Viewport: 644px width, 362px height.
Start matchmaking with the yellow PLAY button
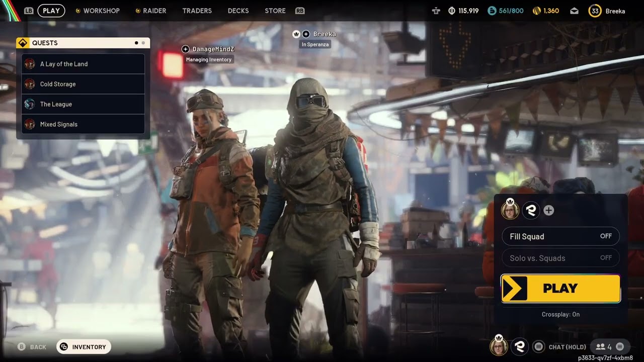(x=560, y=289)
